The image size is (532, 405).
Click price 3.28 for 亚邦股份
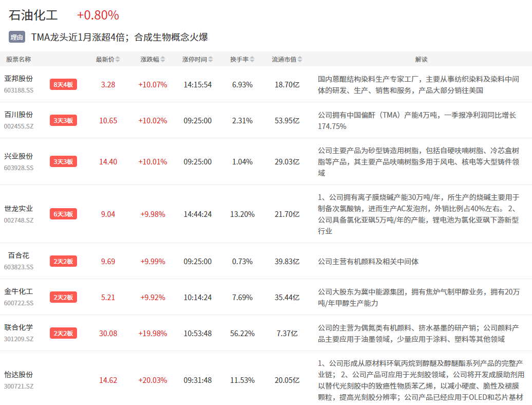(x=108, y=85)
